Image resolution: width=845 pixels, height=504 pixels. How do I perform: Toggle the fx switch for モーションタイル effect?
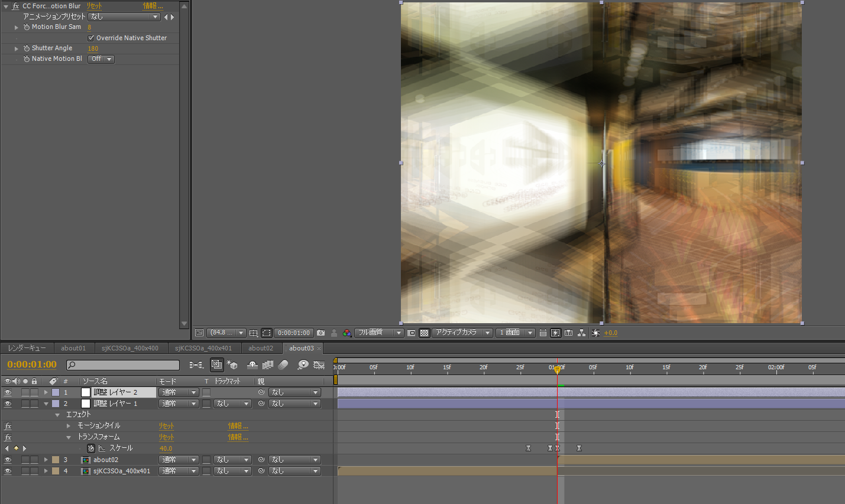[x=8, y=426]
